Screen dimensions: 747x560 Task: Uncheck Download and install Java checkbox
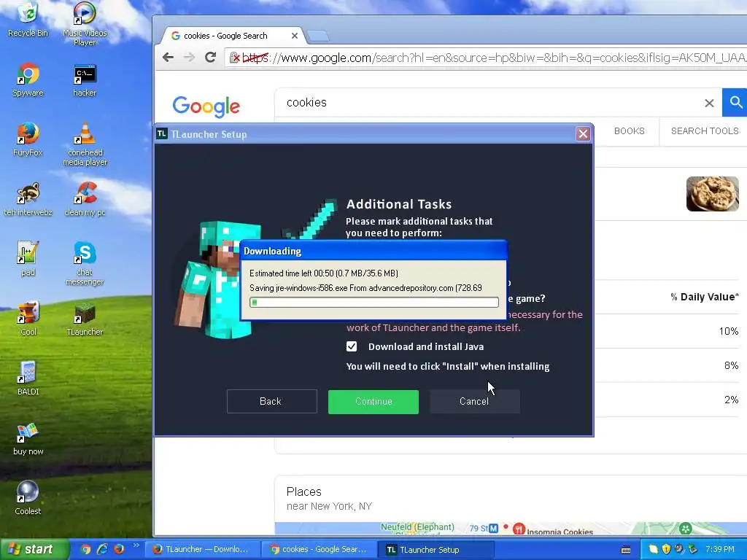click(352, 346)
